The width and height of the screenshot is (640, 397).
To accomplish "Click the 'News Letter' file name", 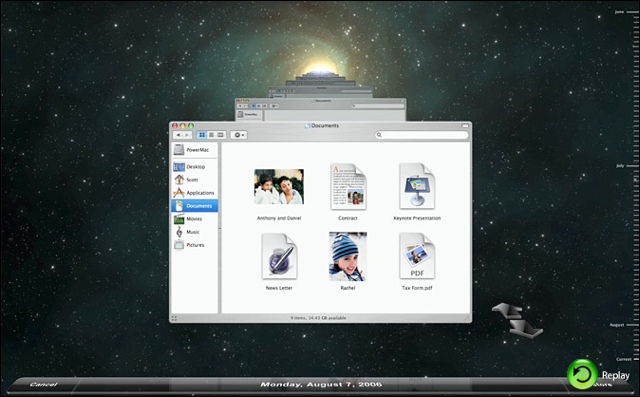I will click(x=279, y=288).
